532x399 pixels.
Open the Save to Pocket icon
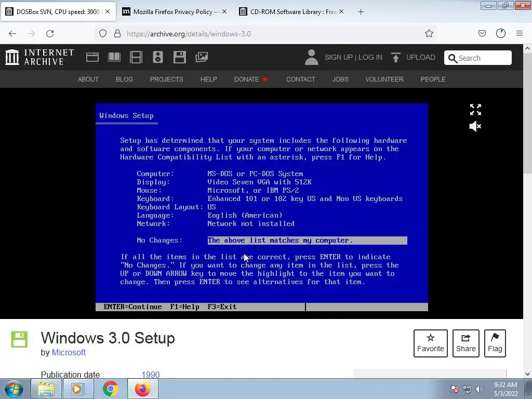[x=482, y=33]
